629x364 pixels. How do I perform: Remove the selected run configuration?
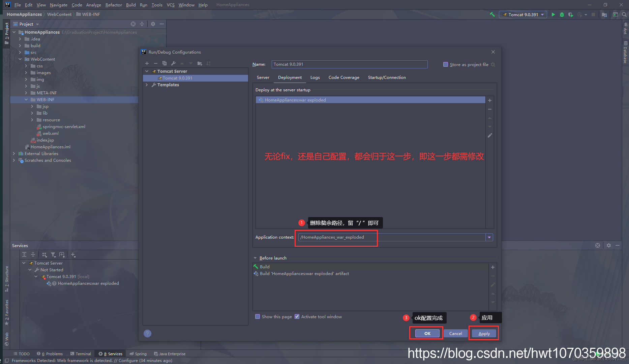(x=156, y=63)
